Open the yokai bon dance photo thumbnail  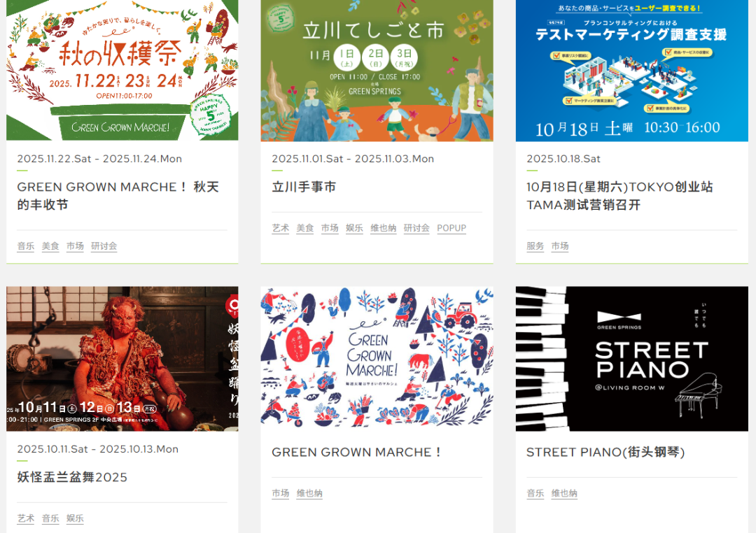(122, 359)
